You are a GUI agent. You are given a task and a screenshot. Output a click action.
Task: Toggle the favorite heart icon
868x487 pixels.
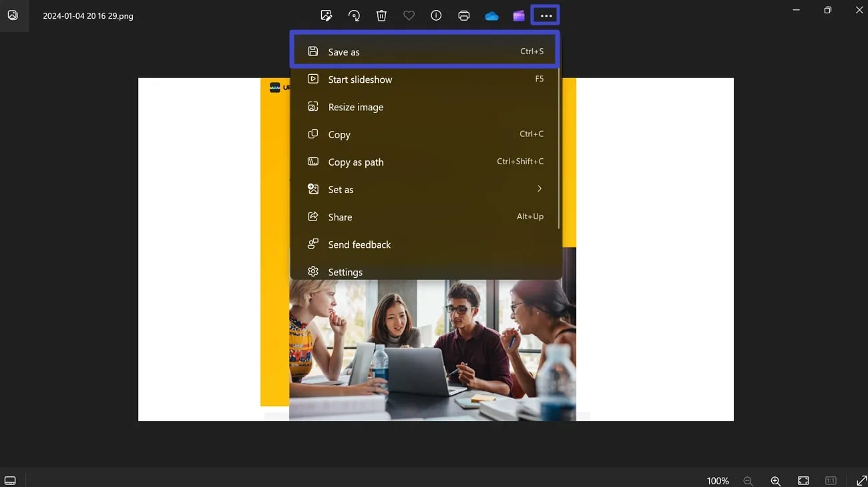[409, 15]
